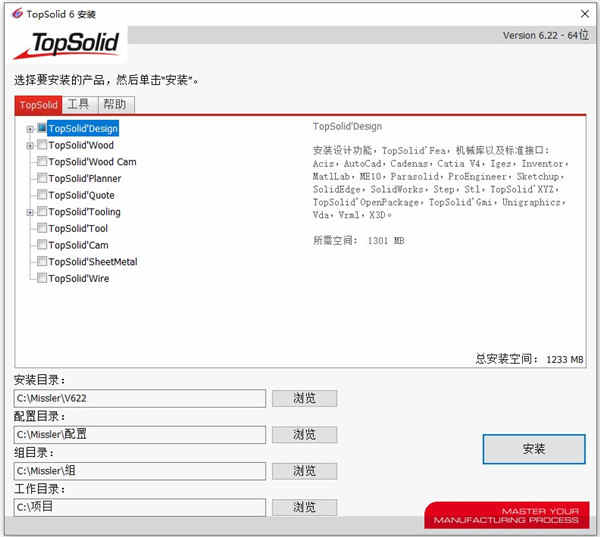Tick the TopSolid'Cam checkbox
Image resolution: width=600 pixels, height=537 pixels.
42,245
